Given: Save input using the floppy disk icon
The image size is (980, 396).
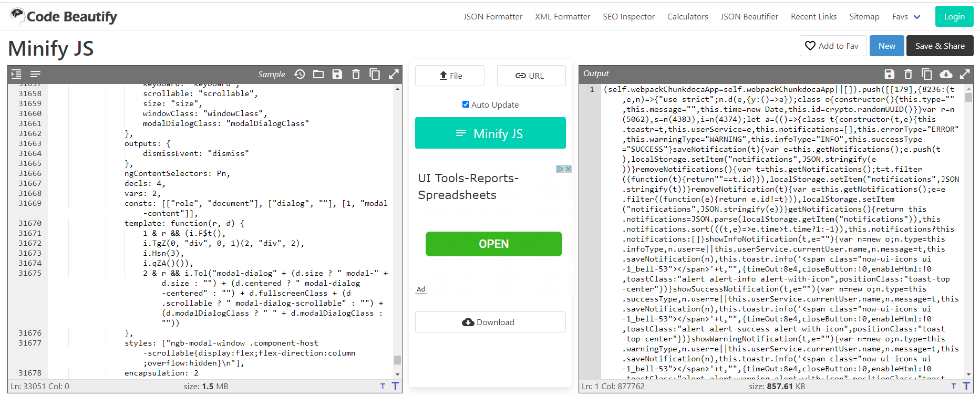Looking at the screenshot, I should [337, 74].
